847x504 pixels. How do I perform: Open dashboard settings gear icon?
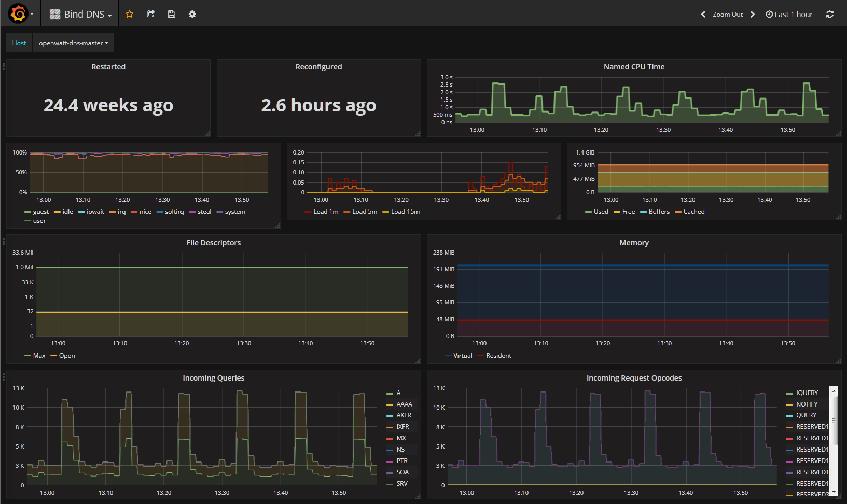192,14
